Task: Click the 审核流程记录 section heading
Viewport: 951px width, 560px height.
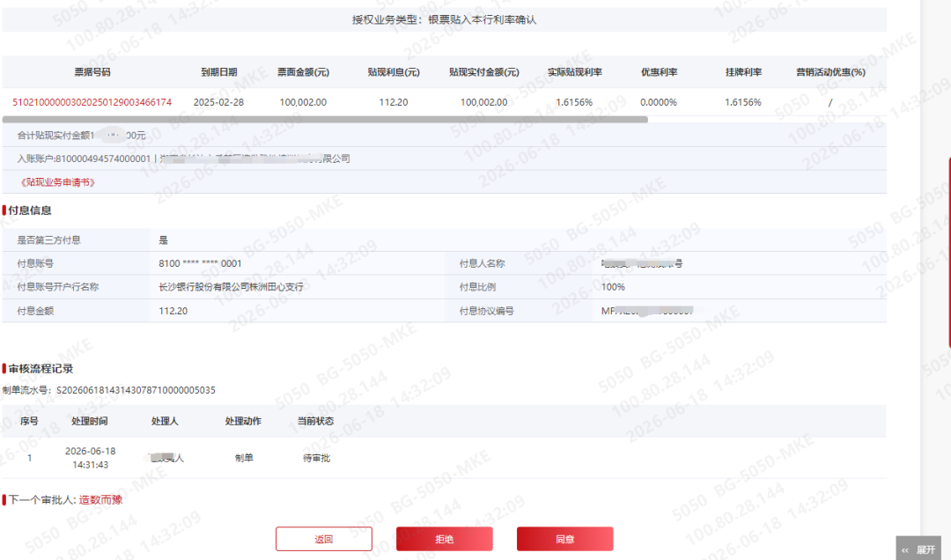Action: pos(41,369)
